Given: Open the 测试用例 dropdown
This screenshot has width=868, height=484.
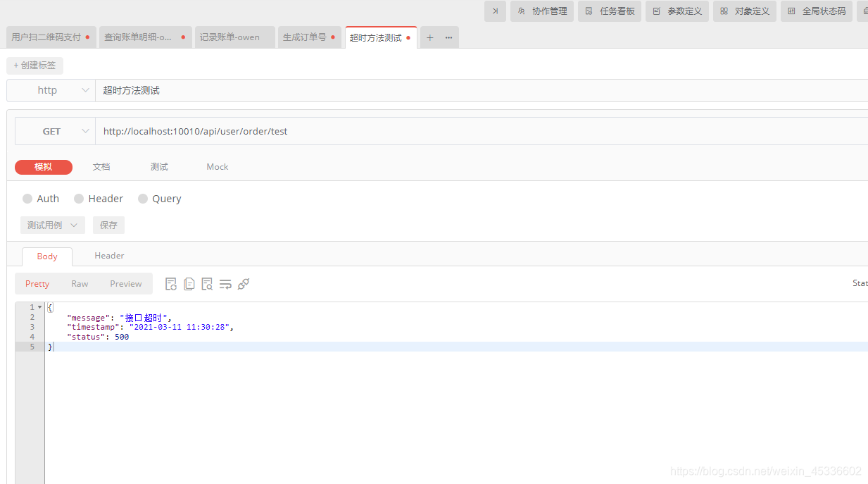Looking at the screenshot, I should [x=52, y=225].
